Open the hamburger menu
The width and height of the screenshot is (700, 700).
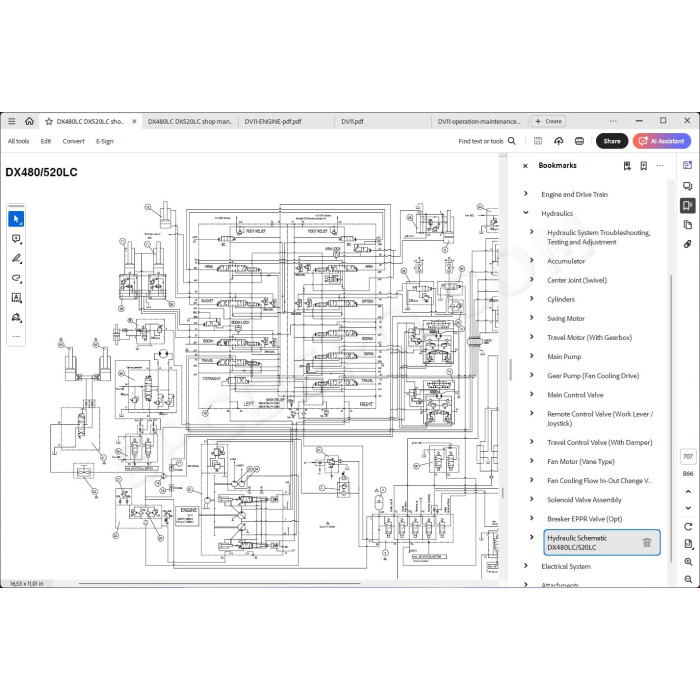coord(12,121)
